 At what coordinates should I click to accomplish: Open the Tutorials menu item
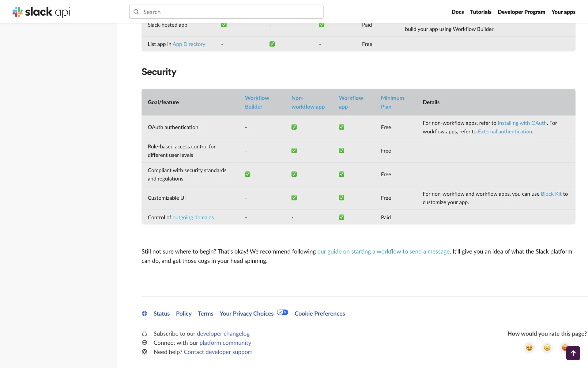point(481,12)
